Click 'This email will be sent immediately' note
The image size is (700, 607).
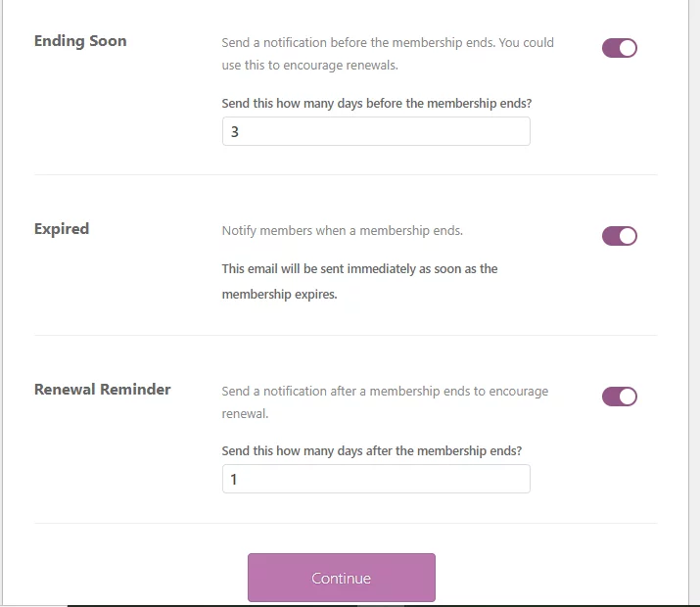(359, 282)
